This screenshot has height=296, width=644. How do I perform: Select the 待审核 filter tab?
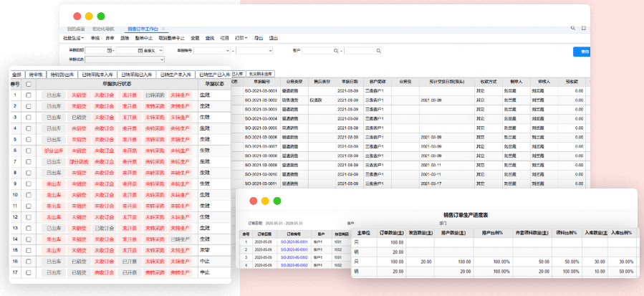[35, 75]
